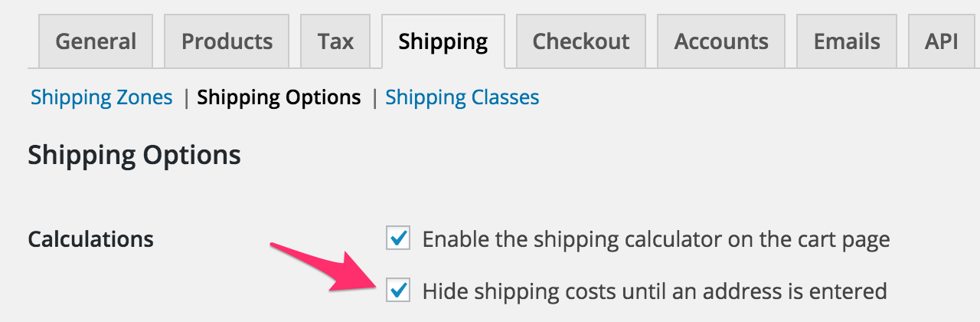This screenshot has width=980, height=322.
Task: Go to the Checkout tab
Action: 581,41
